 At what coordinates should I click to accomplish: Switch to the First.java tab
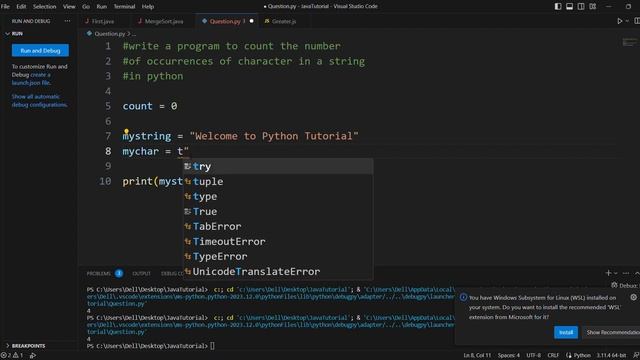(102, 21)
